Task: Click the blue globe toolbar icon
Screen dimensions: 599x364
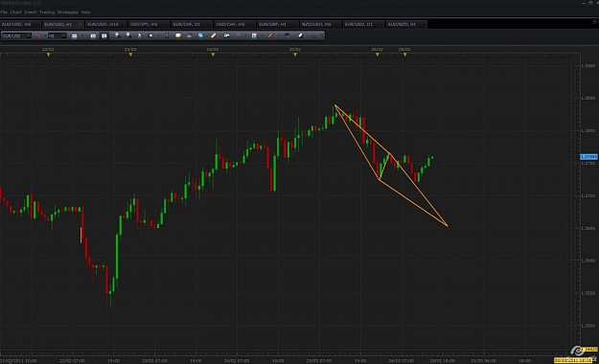Action: [x=200, y=35]
